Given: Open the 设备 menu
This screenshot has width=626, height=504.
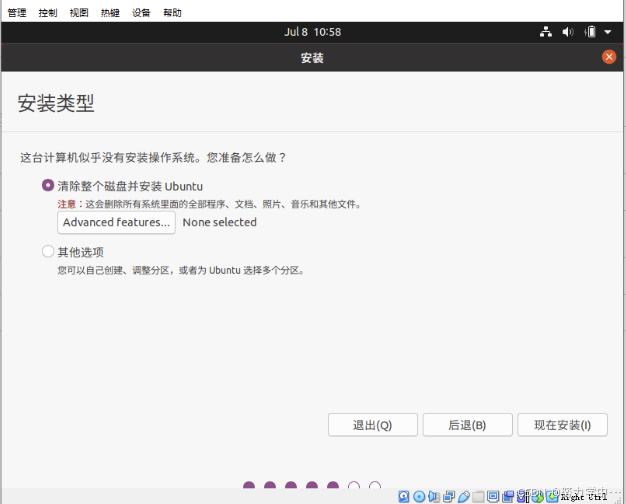Looking at the screenshot, I should pos(141,13).
